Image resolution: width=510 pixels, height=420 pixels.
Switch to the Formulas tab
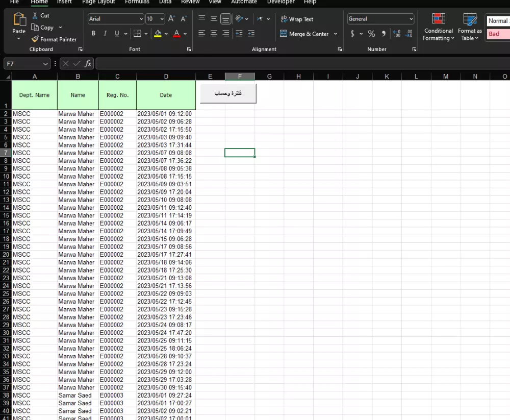[x=137, y=3]
